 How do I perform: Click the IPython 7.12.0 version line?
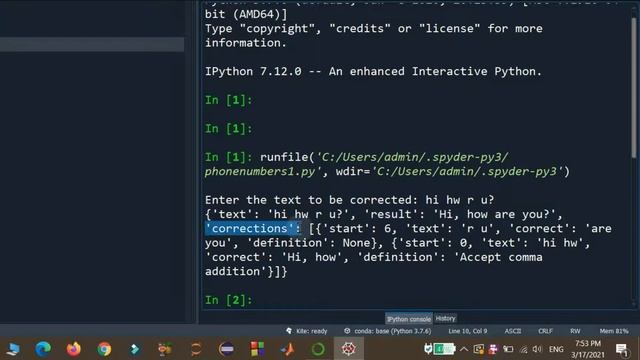point(373,71)
